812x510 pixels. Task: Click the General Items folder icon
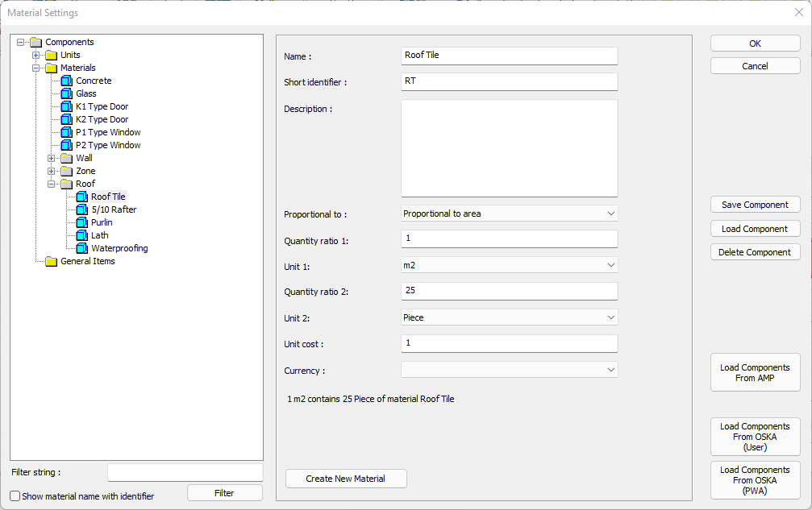[x=51, y=261]
